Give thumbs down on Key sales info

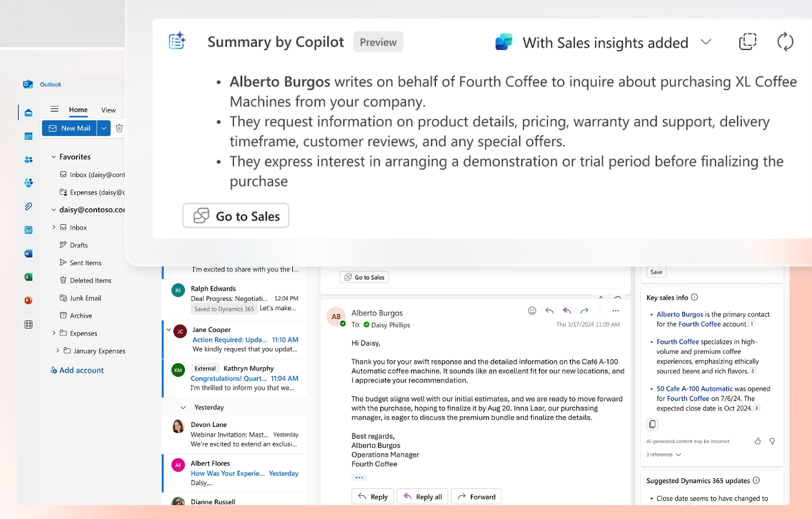(772, 441)
